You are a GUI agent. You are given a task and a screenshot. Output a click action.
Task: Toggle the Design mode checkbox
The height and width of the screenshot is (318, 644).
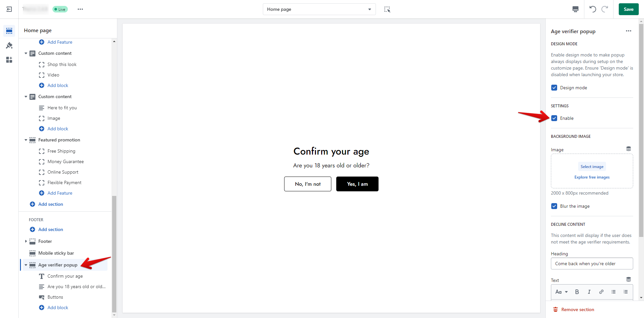pos(554,88)
